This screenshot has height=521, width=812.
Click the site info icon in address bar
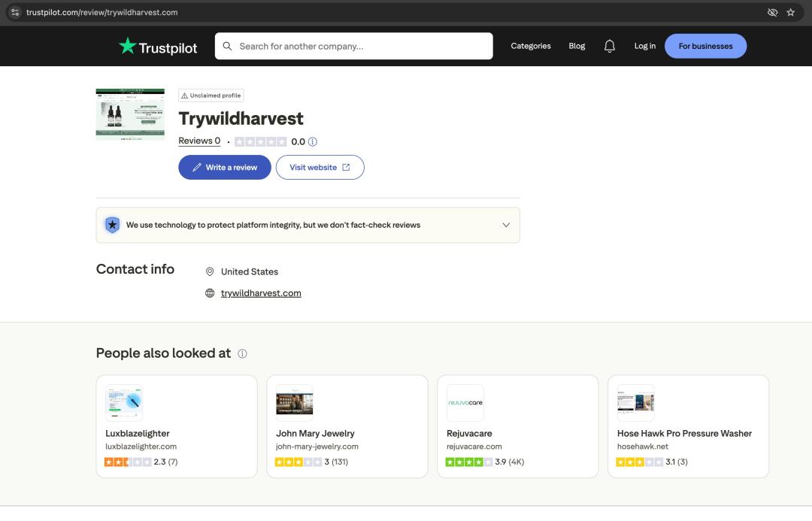click(x=15, y=13)
